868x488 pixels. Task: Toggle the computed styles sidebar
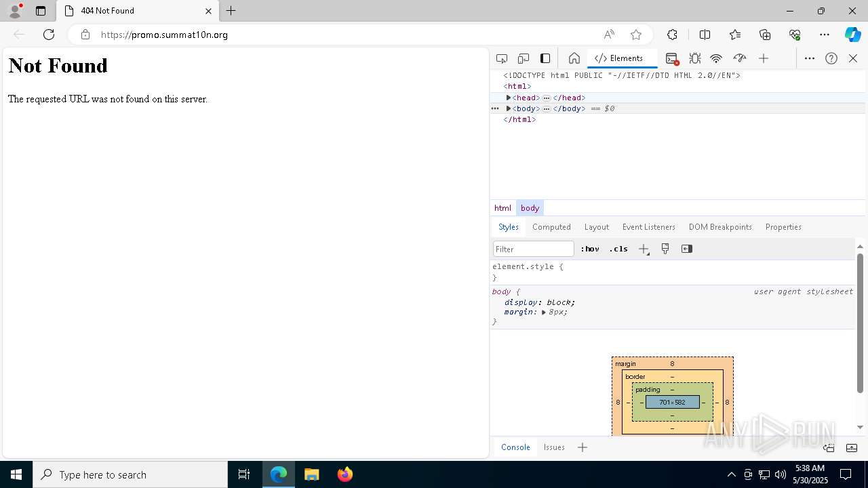click(687, 249)
